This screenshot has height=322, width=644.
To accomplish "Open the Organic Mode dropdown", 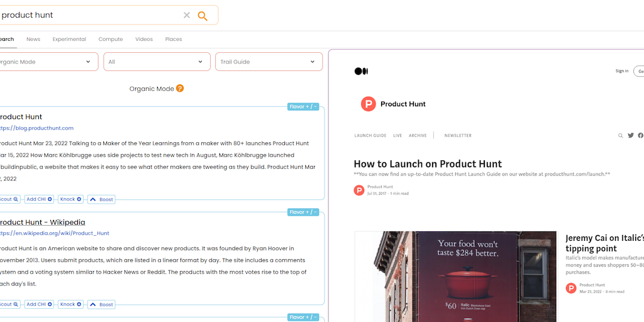I will tap(48, 62).
